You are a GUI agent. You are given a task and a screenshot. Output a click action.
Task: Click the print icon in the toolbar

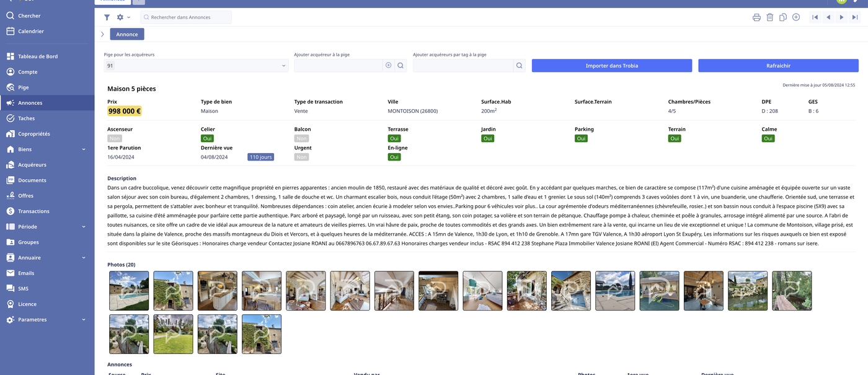click(x=756, y=17)
